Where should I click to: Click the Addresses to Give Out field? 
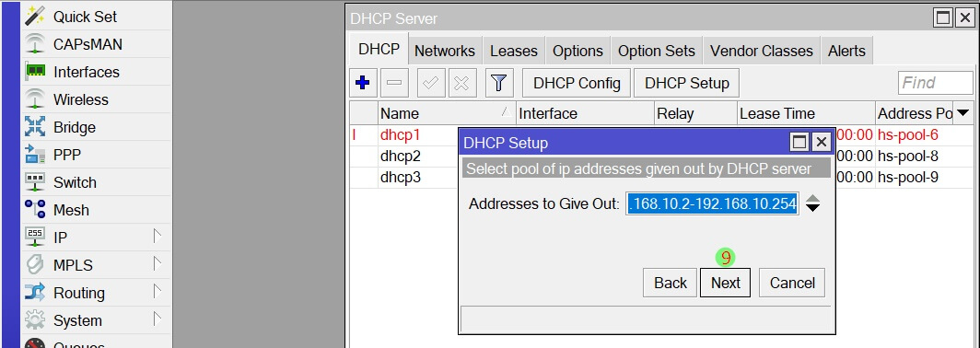tap(713, 203)
